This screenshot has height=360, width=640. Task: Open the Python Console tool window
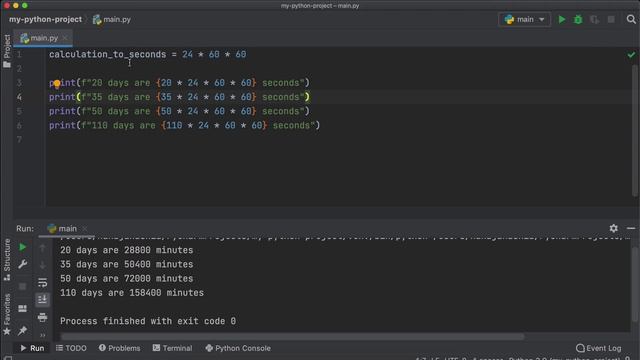tap(238, 348)
